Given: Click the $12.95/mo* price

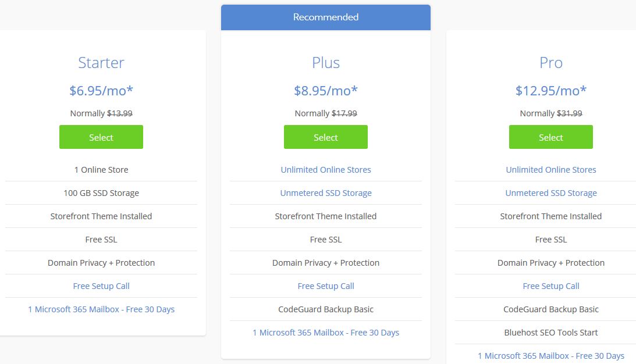Looking at the screenshot, I should point(551,90).
